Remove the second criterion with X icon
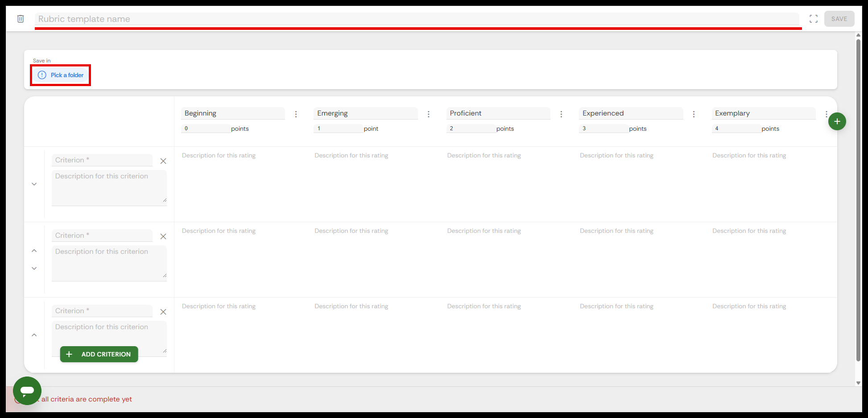This screenshot has width=868, height=418. click(x=163, y=236)
